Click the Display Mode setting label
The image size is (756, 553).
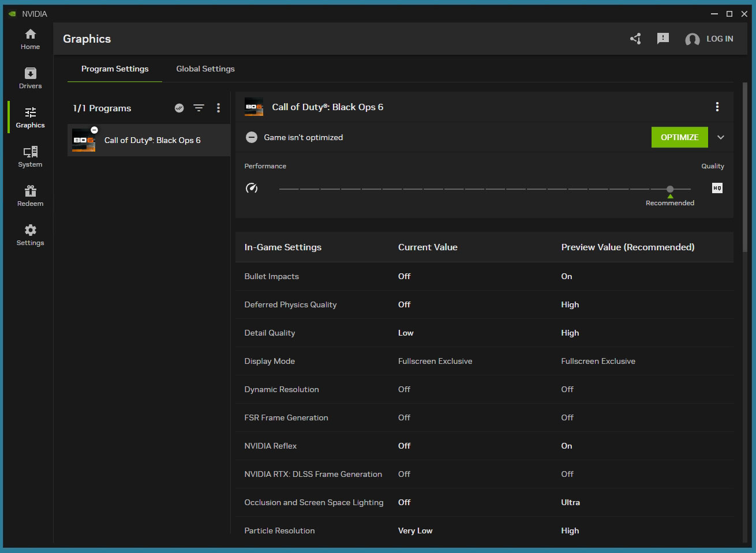pyautogui.click(x=270, y=361)
